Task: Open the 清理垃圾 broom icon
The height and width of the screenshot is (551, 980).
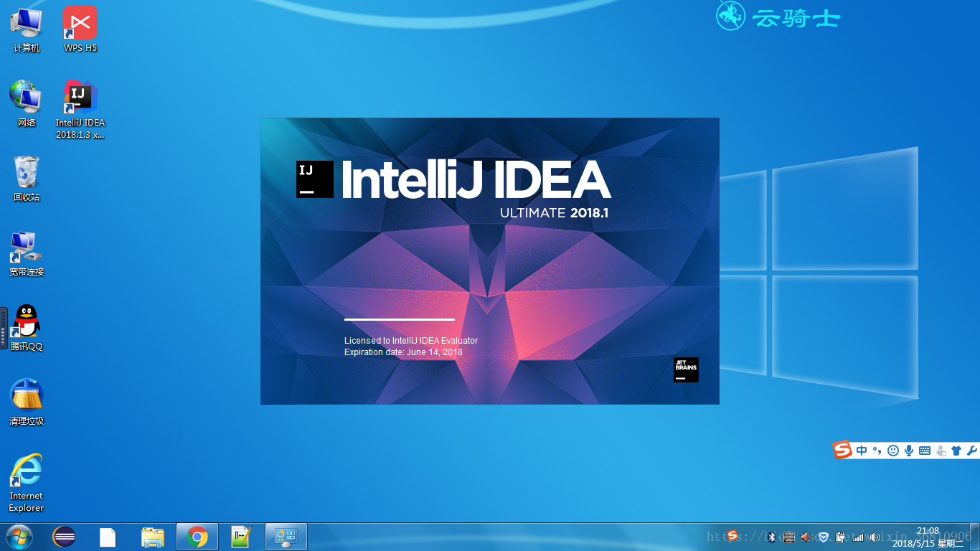Action: pyautogui.click(x=27, y=402)
